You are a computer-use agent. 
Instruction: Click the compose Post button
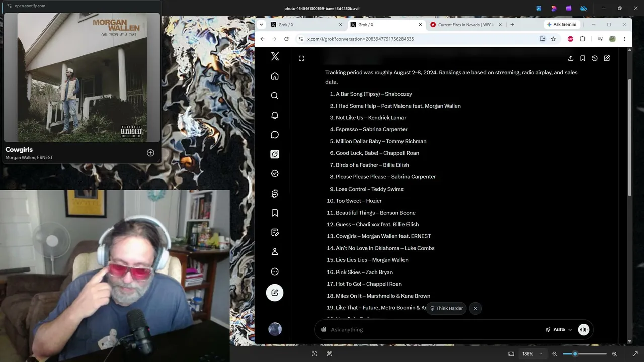(x=275, y=293)
